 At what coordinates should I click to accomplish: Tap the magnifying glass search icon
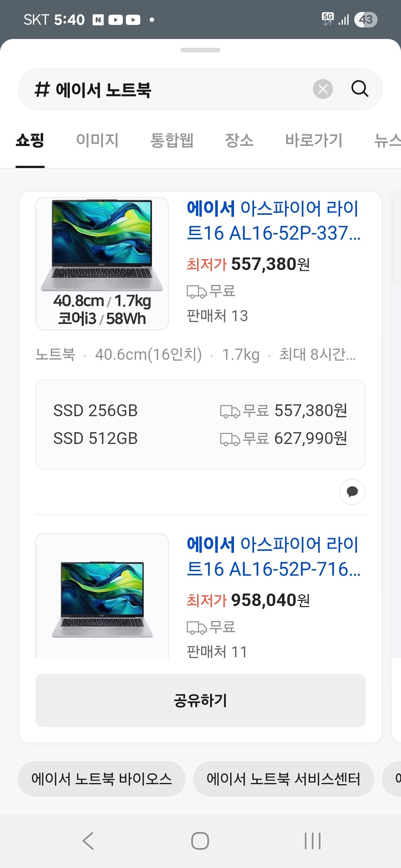click(359, 89)
